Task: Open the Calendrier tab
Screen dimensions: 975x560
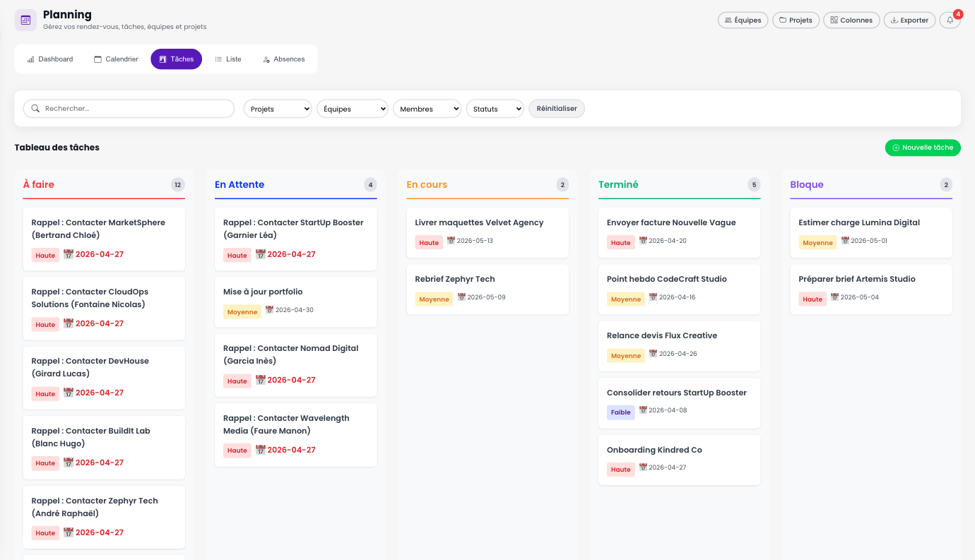Action: click(117, 59)
